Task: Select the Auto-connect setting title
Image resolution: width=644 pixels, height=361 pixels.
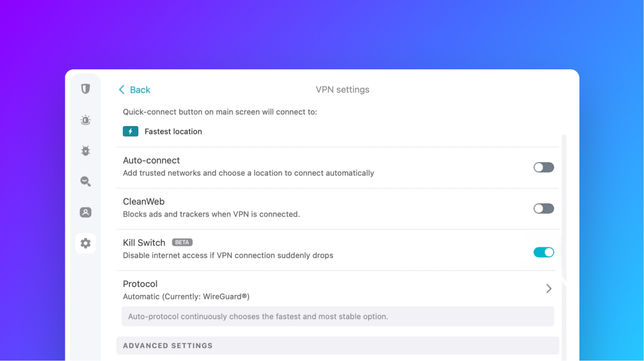Action: [151, 161]
